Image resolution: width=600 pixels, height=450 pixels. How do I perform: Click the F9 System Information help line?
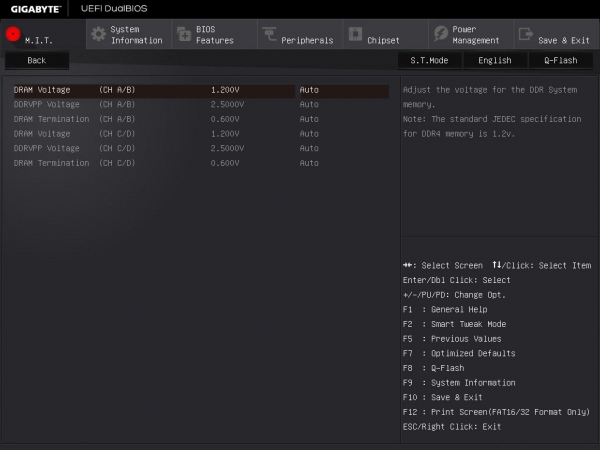tap(459, 383)
